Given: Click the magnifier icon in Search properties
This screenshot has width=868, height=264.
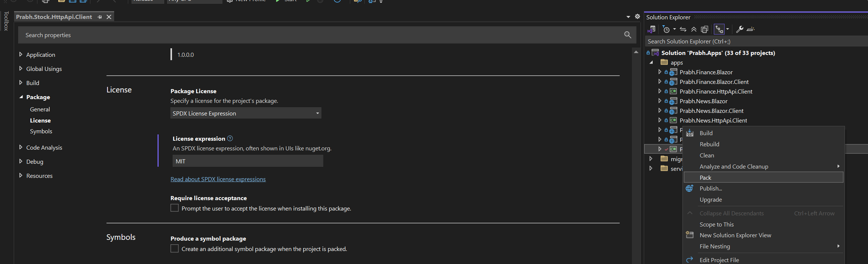Looking at the screenshot, I should pos(627,35).
